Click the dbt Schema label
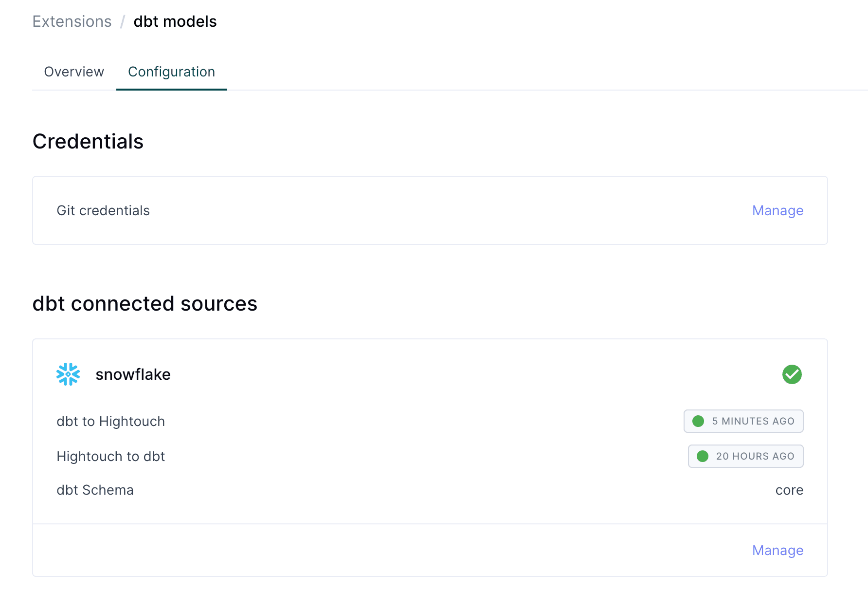This screenshot has height=594, width=868. coord(95,490)
